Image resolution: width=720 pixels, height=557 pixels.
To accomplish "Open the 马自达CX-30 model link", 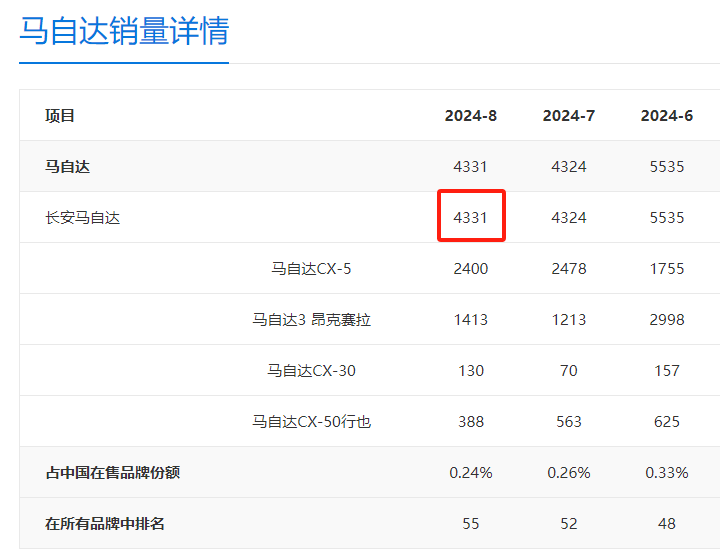I will (x=311, y=371).
